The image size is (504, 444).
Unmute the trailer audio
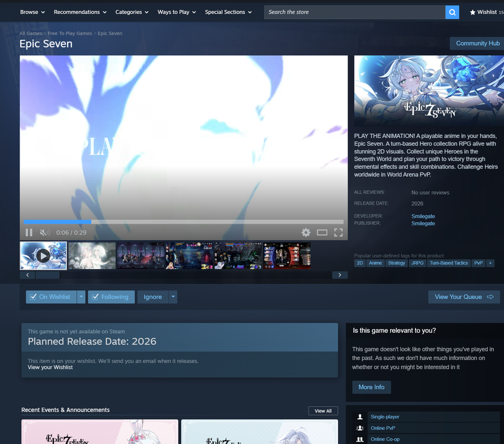(x=44, y=232)
